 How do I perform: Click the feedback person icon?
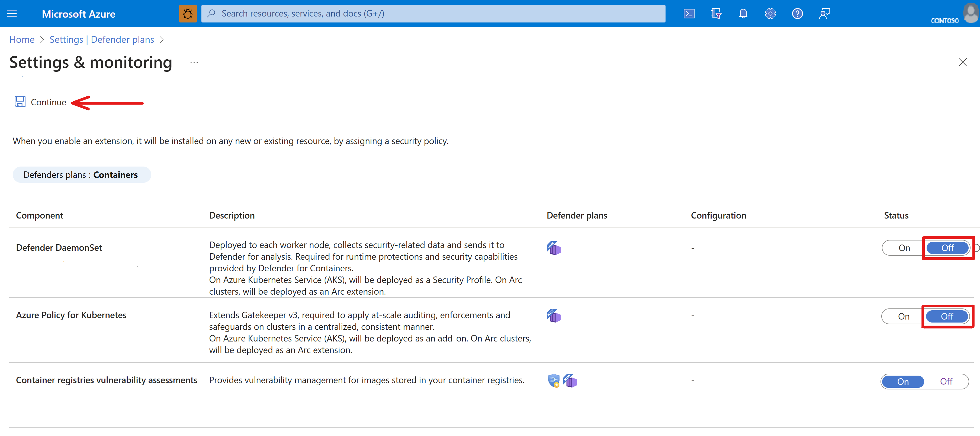coord(824,14)
